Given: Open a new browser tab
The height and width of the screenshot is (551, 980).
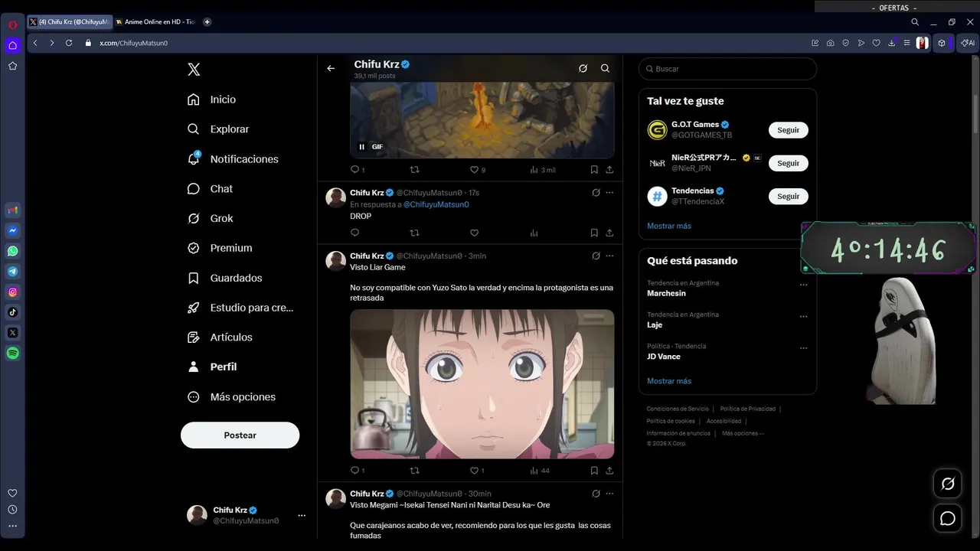Looking at the screenshot, I should click(207, 22).
